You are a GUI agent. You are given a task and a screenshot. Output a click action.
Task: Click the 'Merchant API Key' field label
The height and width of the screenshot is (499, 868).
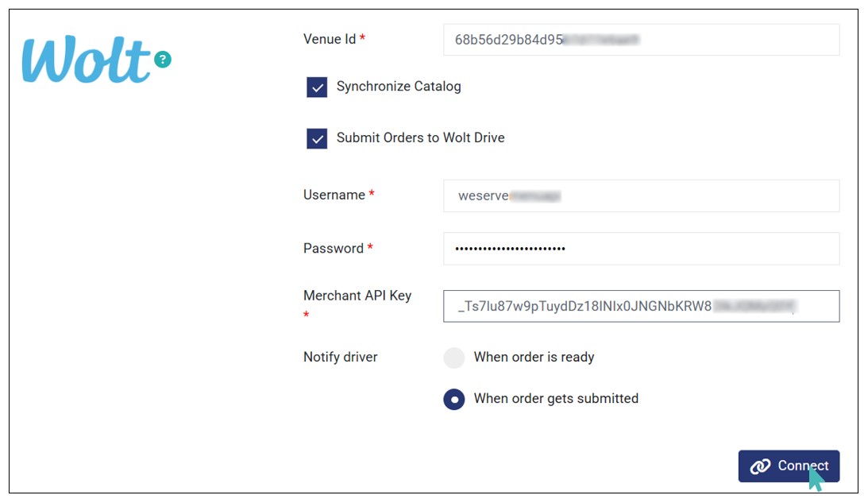357,296
